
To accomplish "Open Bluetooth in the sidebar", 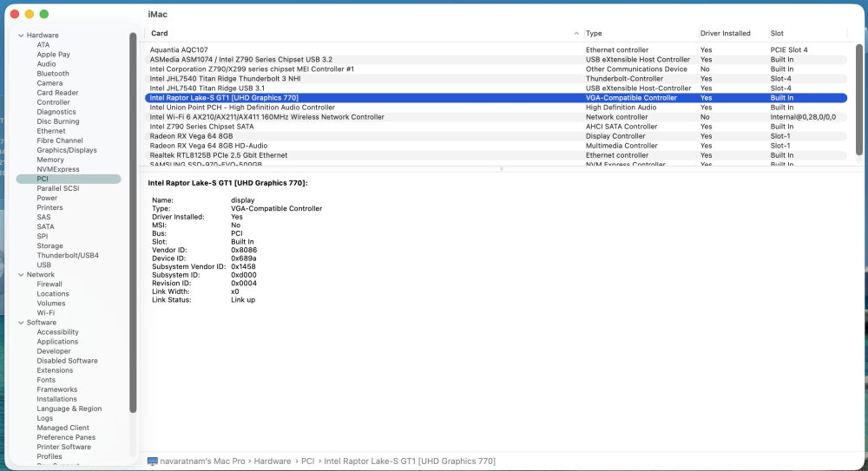I will pos(53,74).
